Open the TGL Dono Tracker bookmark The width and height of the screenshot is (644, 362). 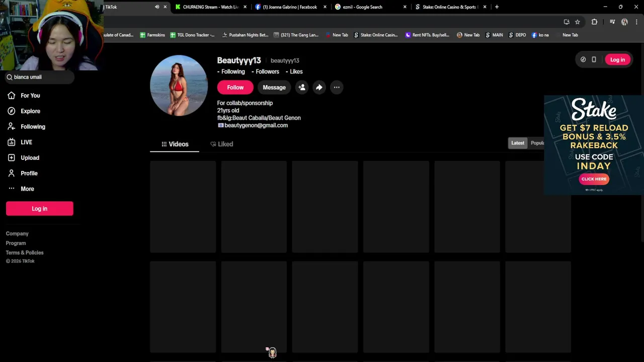tap(192, 35)
